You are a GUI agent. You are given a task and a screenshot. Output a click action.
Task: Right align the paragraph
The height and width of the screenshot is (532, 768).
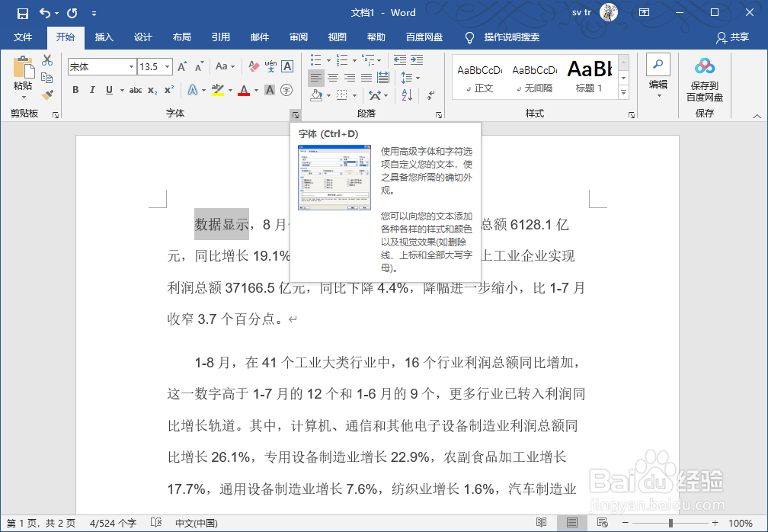coord(350,78)
